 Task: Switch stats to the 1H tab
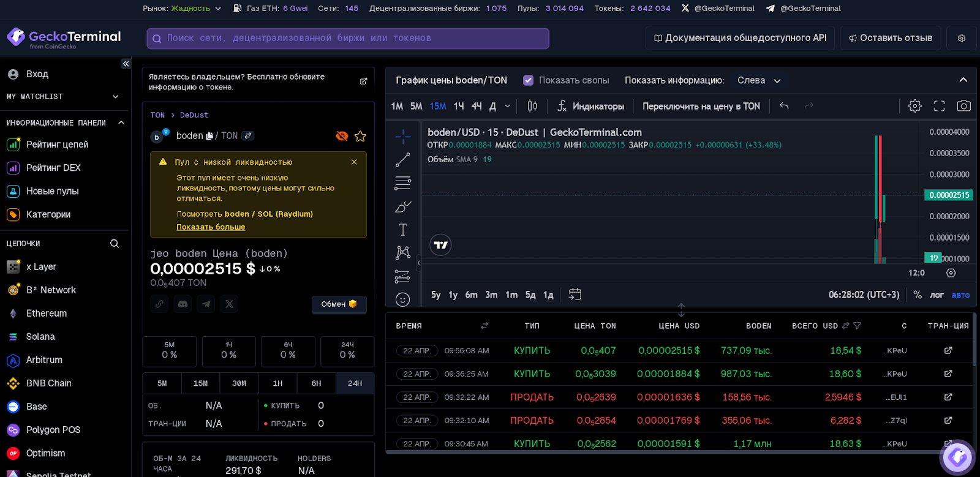(277, 383)
